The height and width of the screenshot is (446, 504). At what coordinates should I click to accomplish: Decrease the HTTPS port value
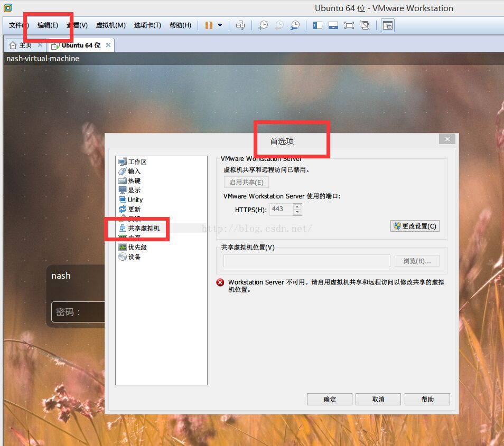(x=297, y=212)
